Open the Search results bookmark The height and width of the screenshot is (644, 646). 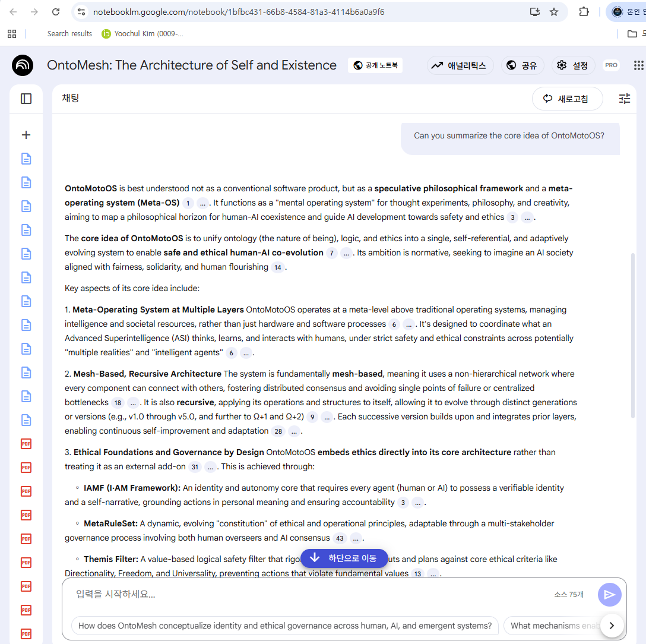coord(69,34)
